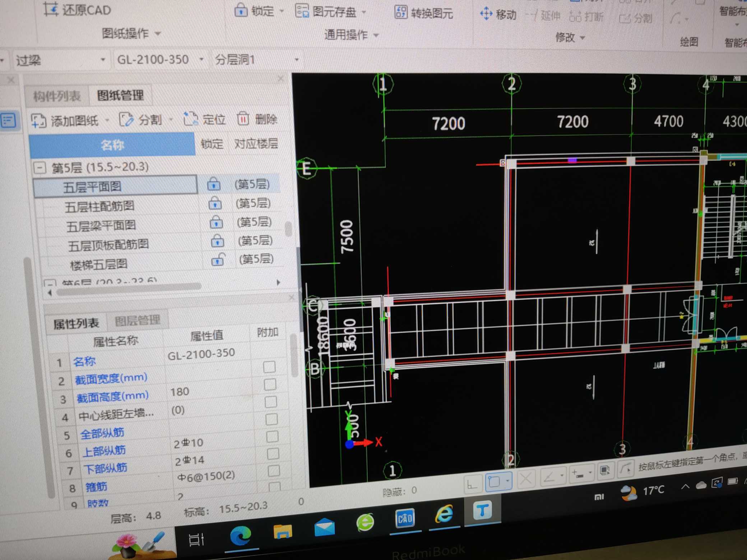Click the left sidebar list panel icon
The width and height of the screenshot is (747, 560).
8,121
